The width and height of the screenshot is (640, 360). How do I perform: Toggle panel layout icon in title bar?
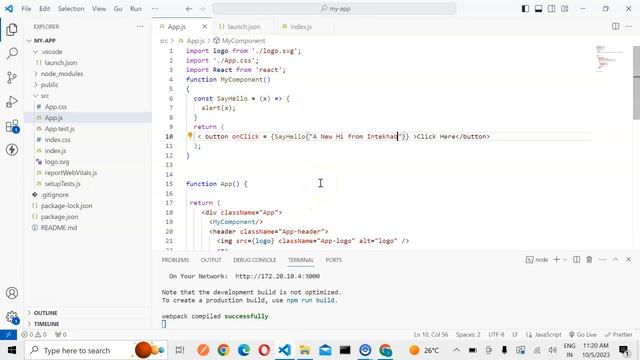coord(538,9)
